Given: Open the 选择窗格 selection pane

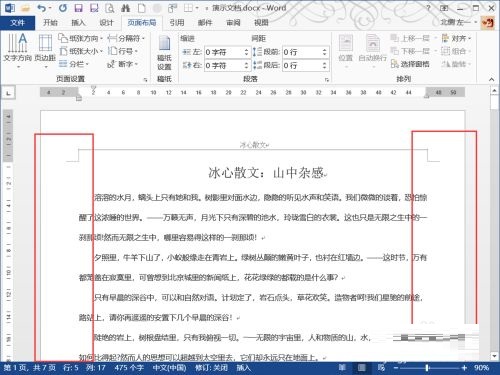Looking at the screenshot, I should click(410, 64).
